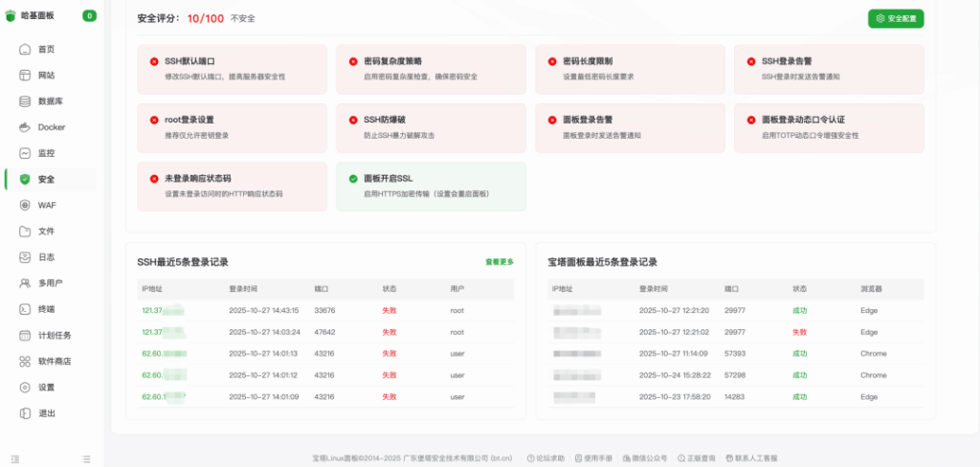Viewport: 980px width, 467px height.
Task: Click 查看更多 link in SSH login records
Action: click(x=499, y=261)
